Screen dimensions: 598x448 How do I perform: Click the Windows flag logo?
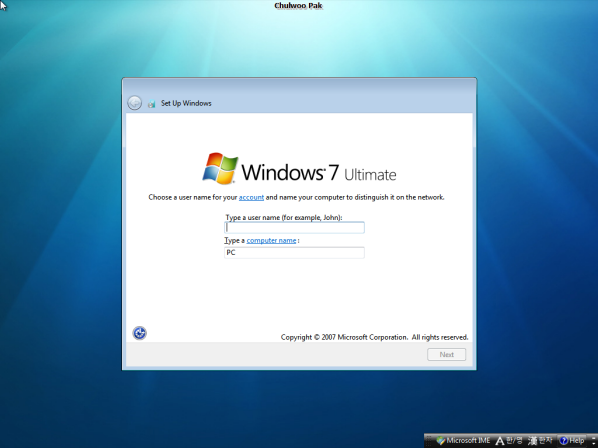[220, 169]
